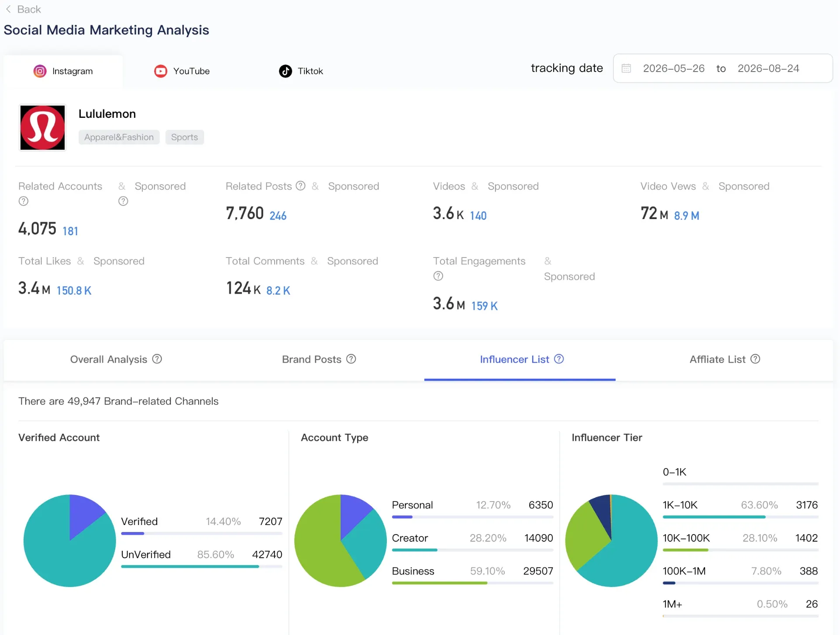Click sponsored views value 8.9 M
This screenshot has height=635, width=840.
686,216
